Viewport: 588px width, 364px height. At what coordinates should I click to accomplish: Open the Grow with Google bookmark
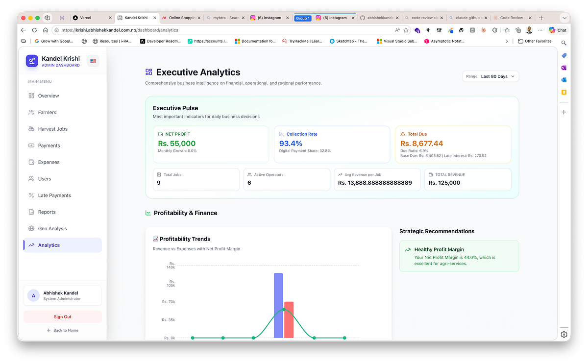coord(54,41)
